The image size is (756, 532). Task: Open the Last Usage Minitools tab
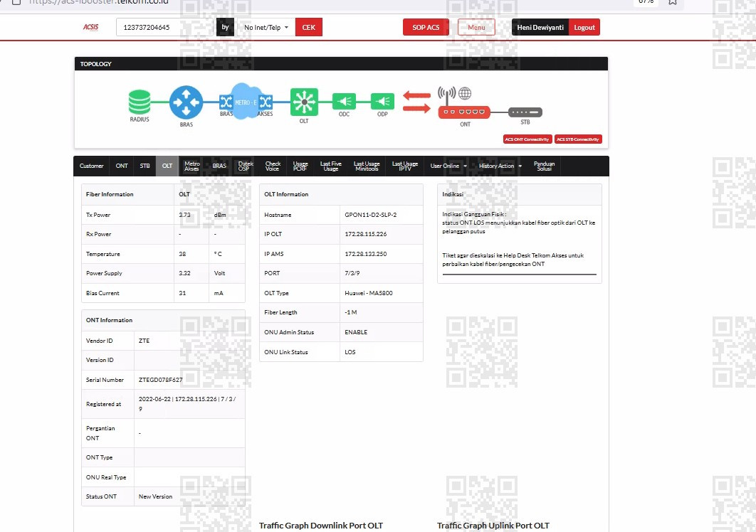pos(367,166)
